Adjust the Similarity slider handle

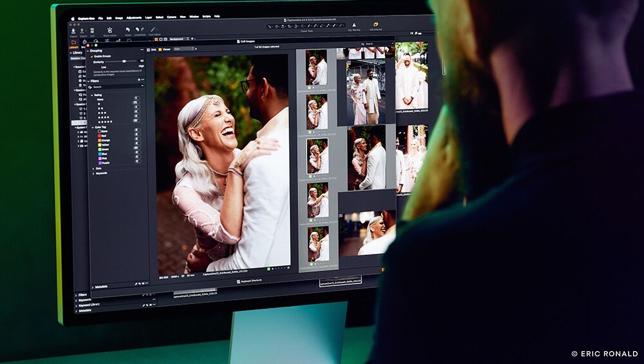tap(124, 61)
